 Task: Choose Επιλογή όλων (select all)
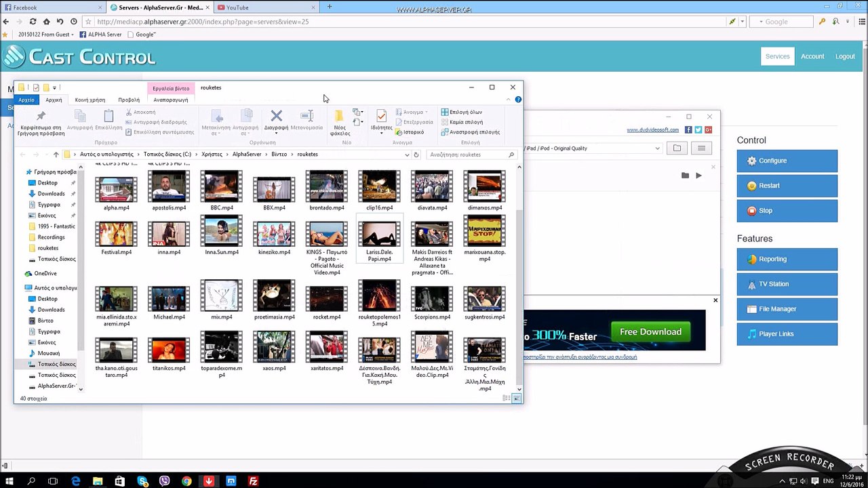[x=461, y=112]
